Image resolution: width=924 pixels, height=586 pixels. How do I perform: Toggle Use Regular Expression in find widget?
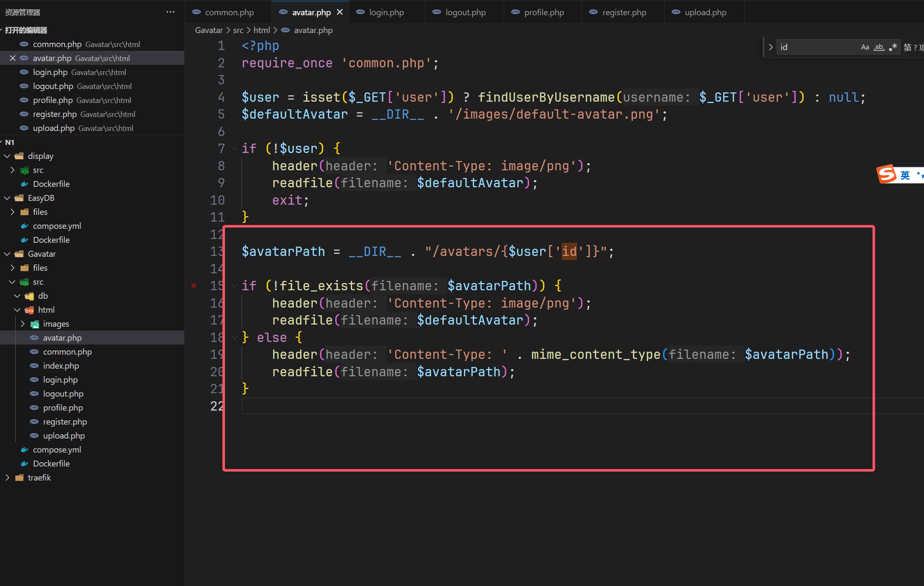(x=893, y=47)
